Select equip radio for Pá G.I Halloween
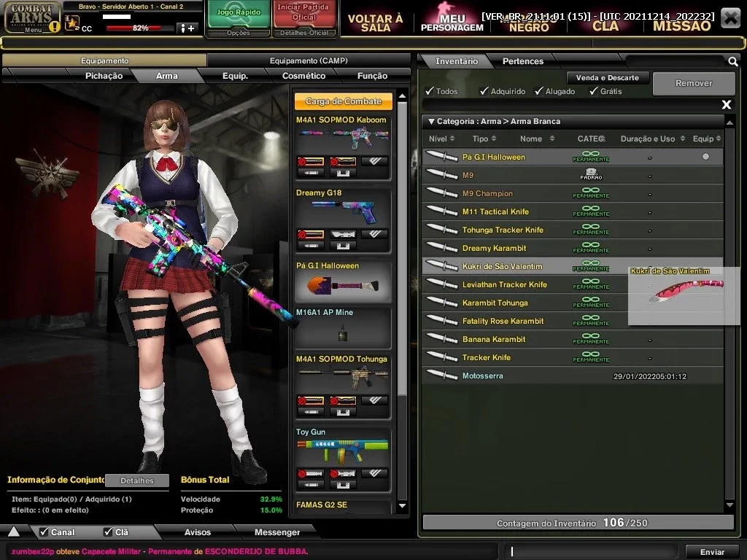The width and height of the screenshot is (747, 560). tap(705, 156)
